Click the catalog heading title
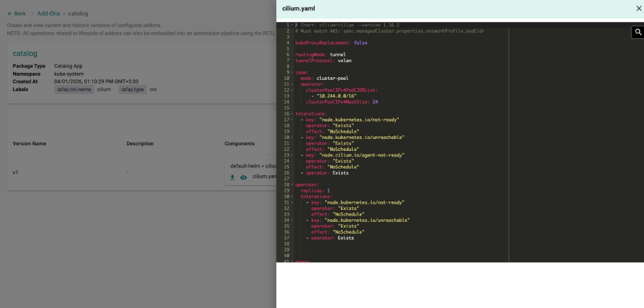 click(25, 54)
